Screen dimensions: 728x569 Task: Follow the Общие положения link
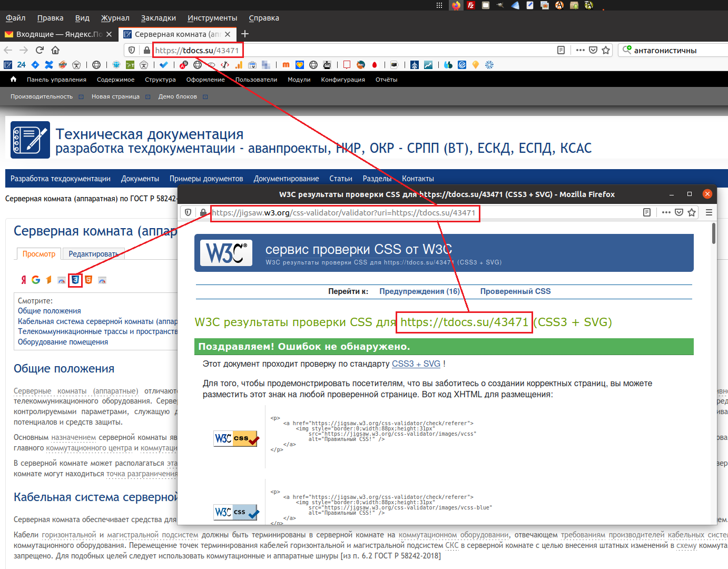pyautogui.click(x=50, y=311)
